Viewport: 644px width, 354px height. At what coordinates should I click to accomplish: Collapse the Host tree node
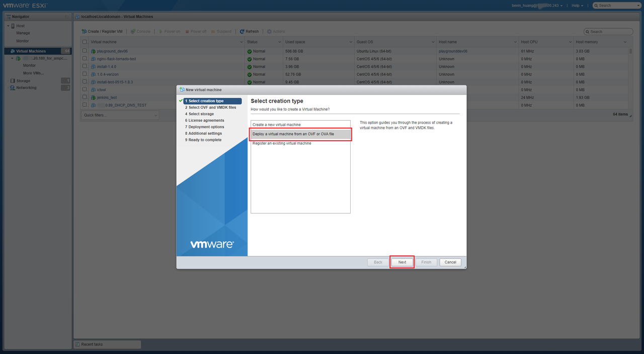coord(8,26)
